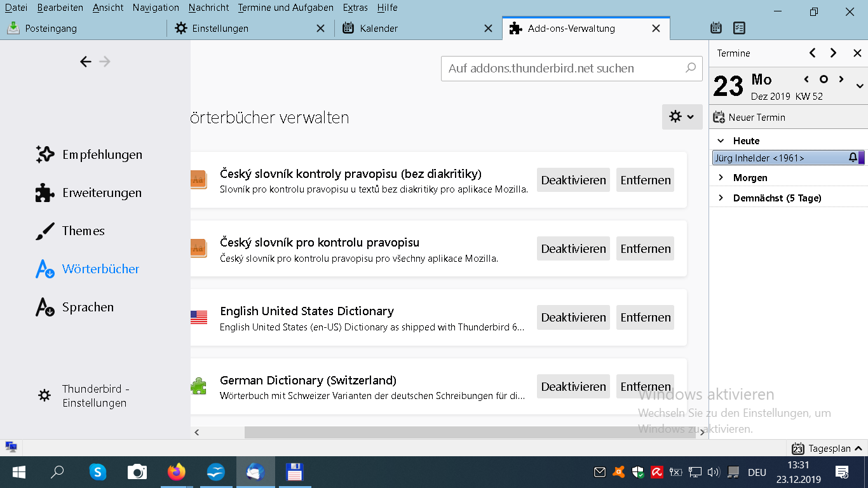Deactivate Český slovník pro kontrolu pravopisu
Image resolution: width=868 pixels, height=488 pixels.
[x=573, y=248]
